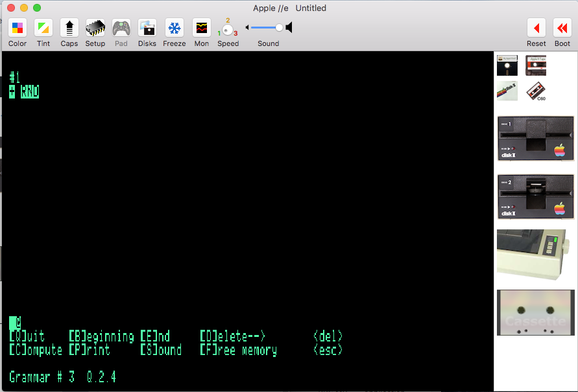The height and width of the screenshot is (392, 578).
Task: Click the [P]rint option text
Action: (x=90, y=350)
